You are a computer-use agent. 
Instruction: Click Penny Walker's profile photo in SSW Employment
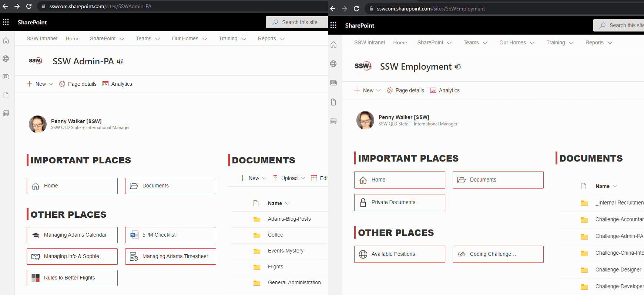click(x=365, y=120)
